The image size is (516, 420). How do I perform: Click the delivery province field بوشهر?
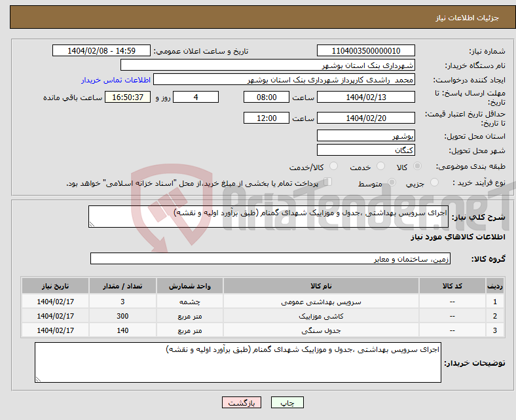(x=366, y=135)
